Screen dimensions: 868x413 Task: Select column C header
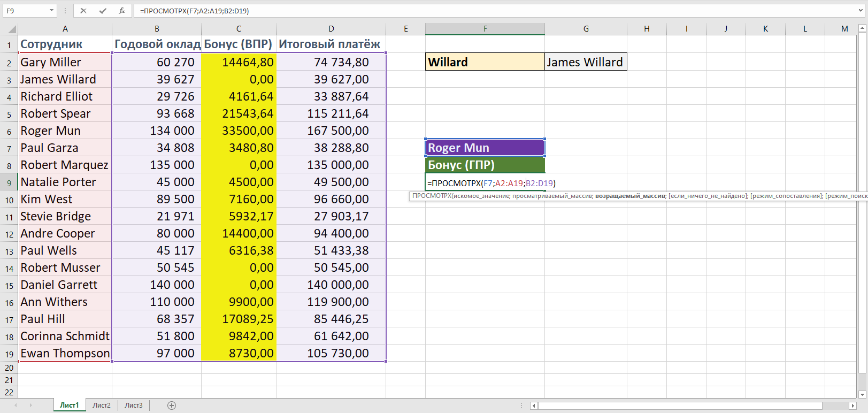(x=239, y=29)
